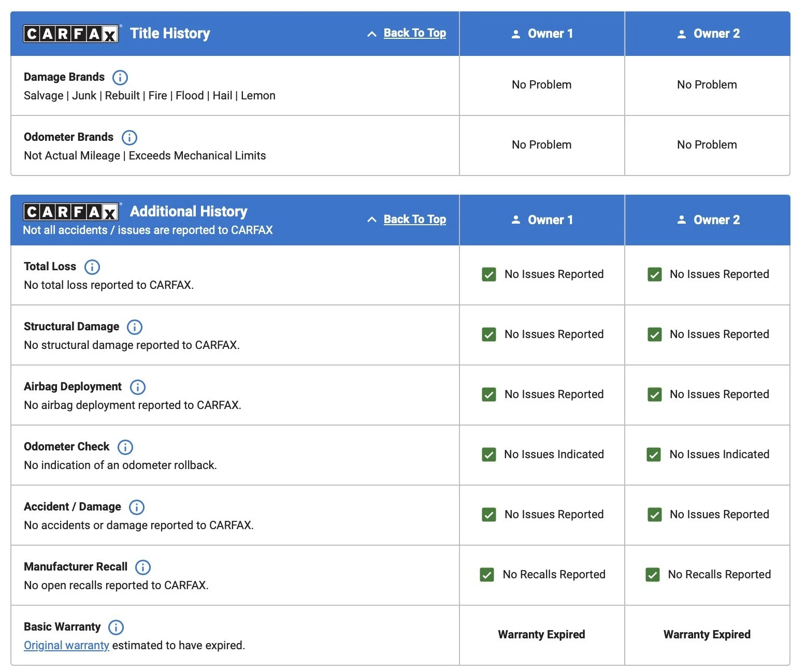Screen dimensions: 806x672
Task: Click Manufacturer Recall checkmark under Owner 2
Action: click(653, 575)
